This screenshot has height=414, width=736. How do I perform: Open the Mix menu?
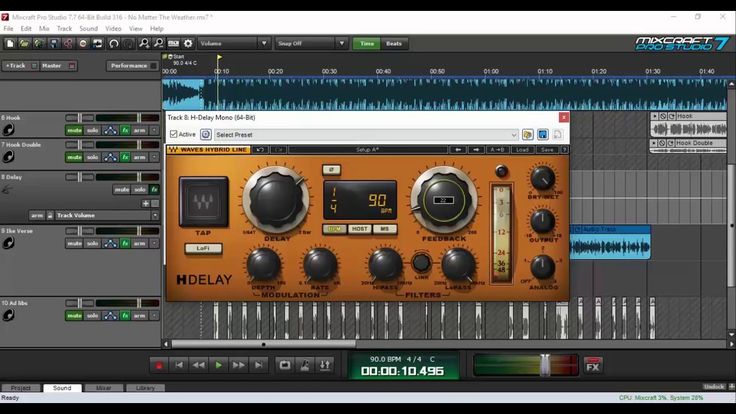pyautogui.click(x=44, y=29)
